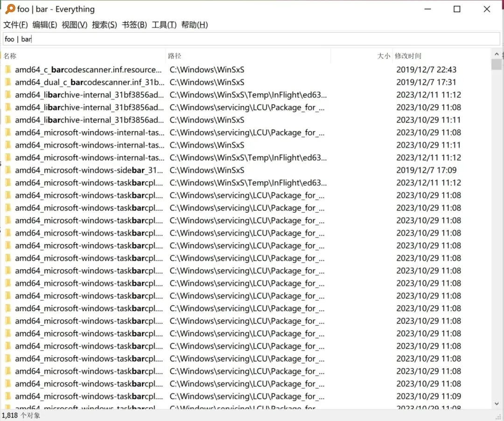
Task: Click folder icon of amd64_dual_c_barcodescanner row
Action: (x=8, y=82)
